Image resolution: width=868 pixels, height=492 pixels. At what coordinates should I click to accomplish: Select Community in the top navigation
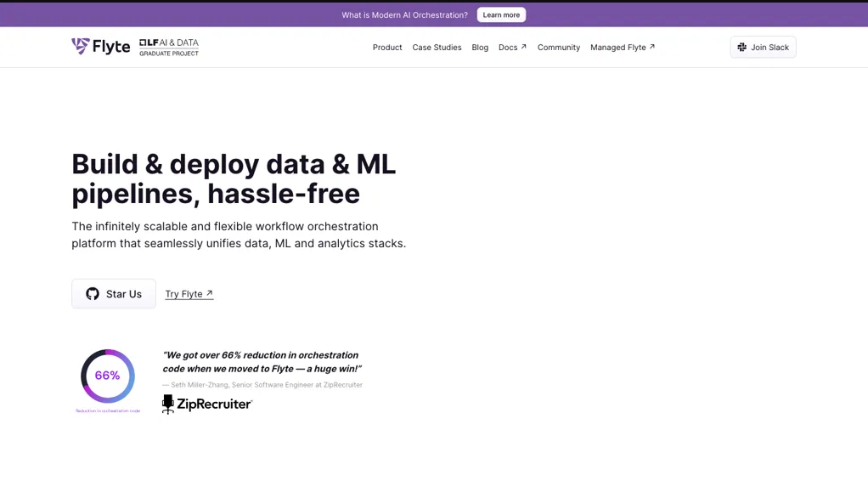click(559, 48)
